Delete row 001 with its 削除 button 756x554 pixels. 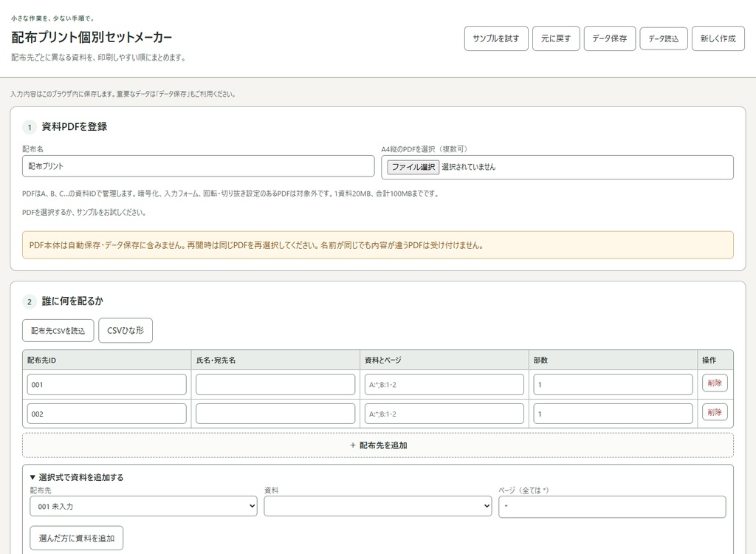click(x=715, y=383)
